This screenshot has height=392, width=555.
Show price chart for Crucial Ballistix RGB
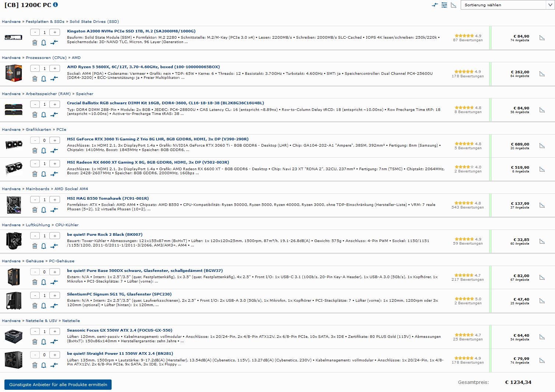tap(542, 110)
